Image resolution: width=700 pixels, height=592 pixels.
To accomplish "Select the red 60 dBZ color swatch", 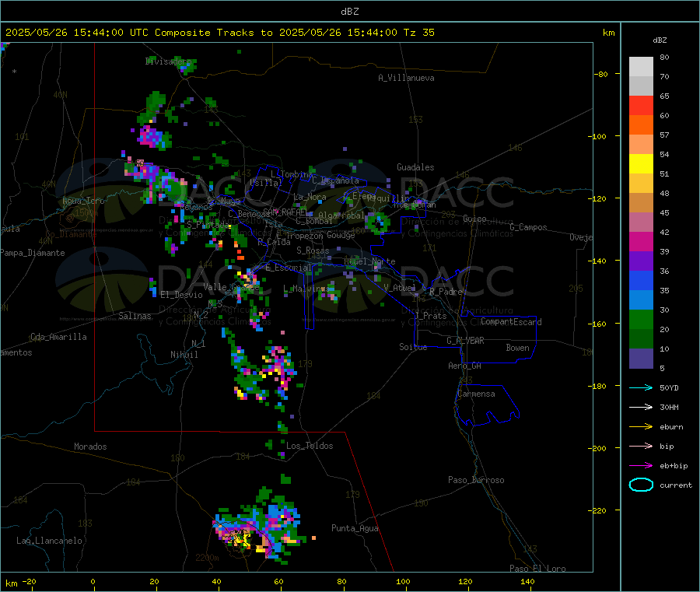I will pos(641,105).
